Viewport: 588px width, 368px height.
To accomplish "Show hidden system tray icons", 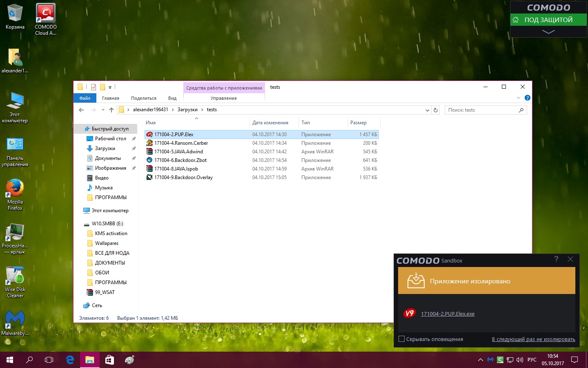I will point(480,360).
